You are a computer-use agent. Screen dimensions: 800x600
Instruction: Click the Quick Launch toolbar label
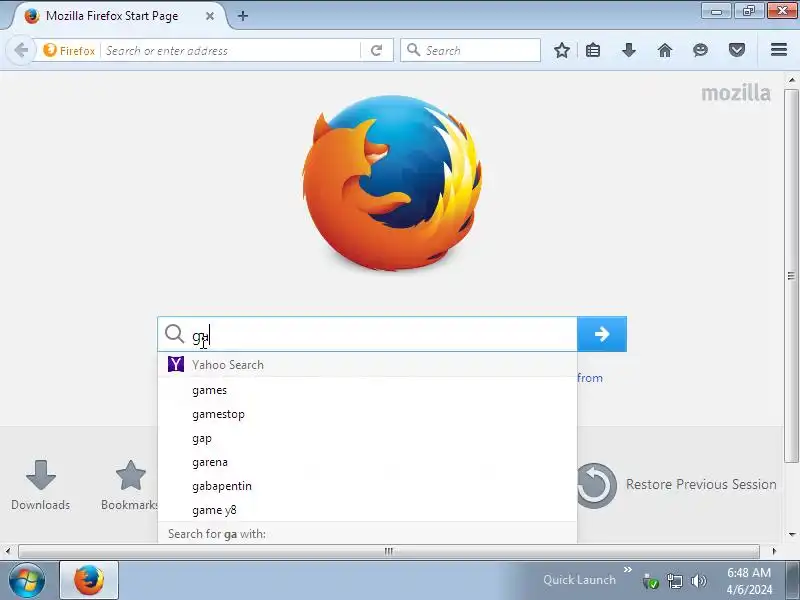580,580
